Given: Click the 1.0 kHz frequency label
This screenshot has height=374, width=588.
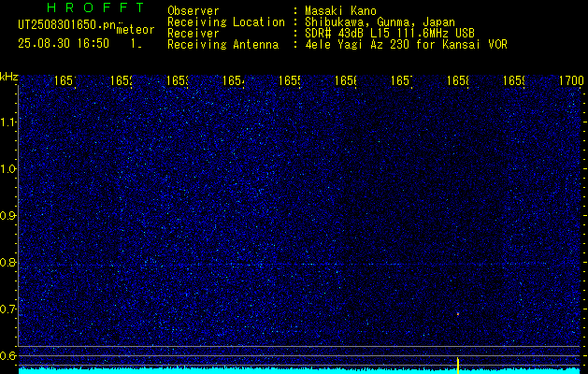Looking at the screenshot, I should [x=8, y=169].
